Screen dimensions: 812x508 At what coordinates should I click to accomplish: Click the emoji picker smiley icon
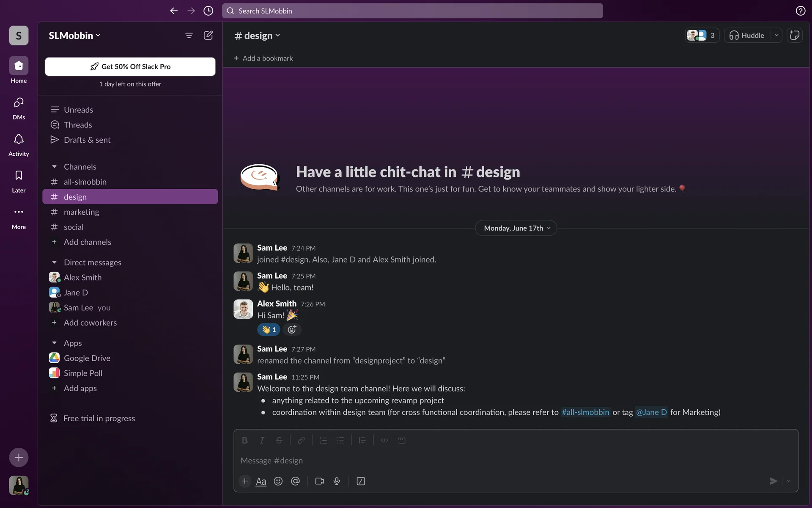[x=278, y=481]
